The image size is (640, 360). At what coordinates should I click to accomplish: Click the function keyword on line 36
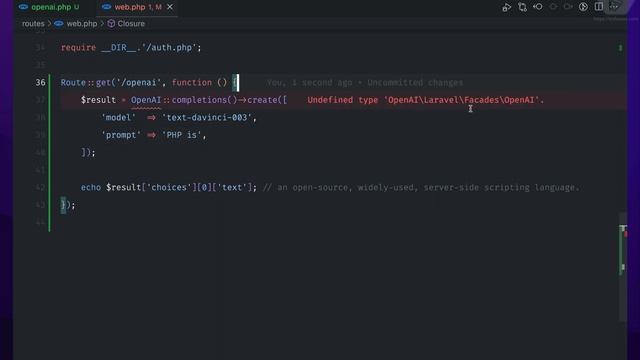pyautogui.click(x=192, y=82)
